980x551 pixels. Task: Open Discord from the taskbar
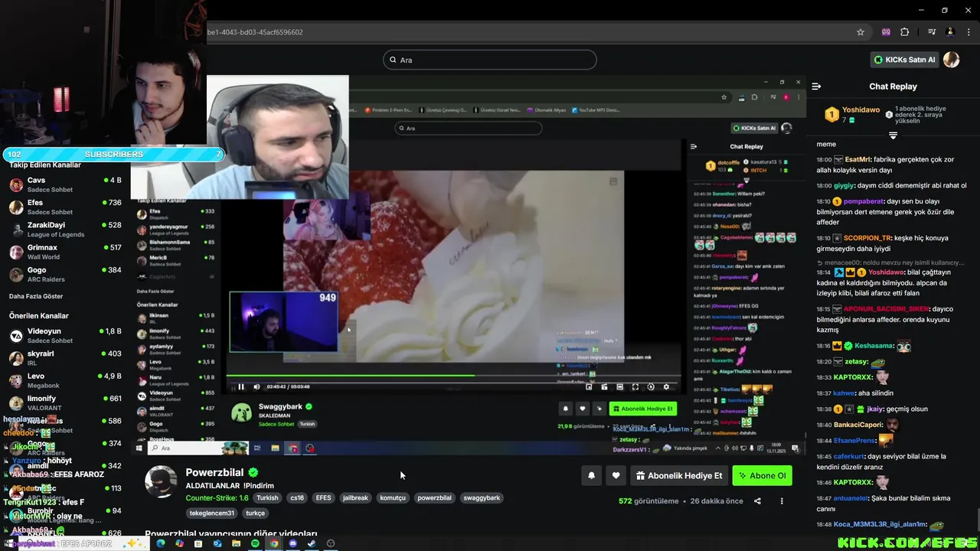click(x=292, y=543)
